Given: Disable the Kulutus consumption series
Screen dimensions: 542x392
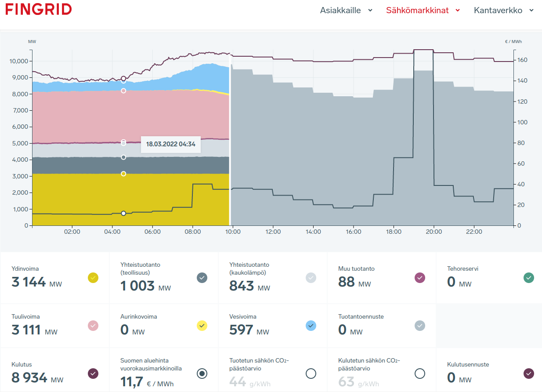Looking at the screenshot, I should click(93, 374).
